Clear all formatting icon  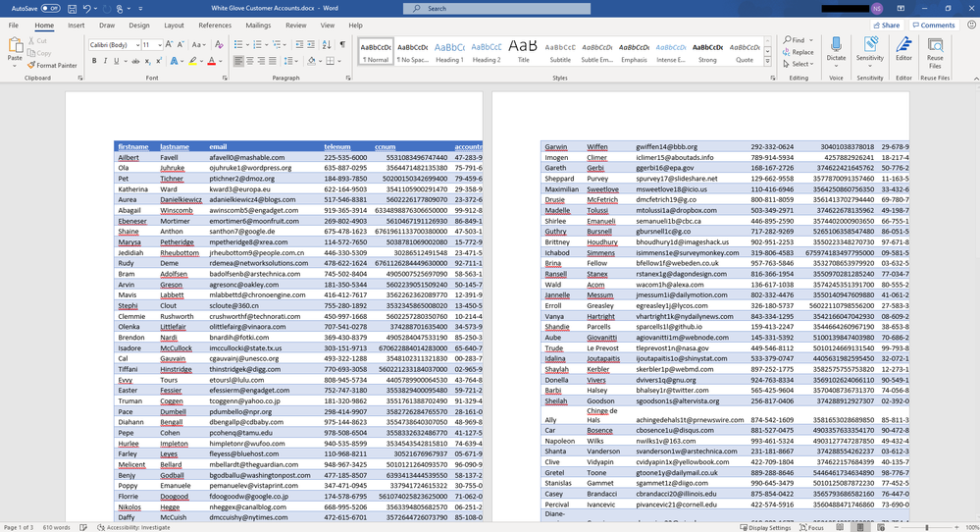pyautogui.click(x=218, y=45)
